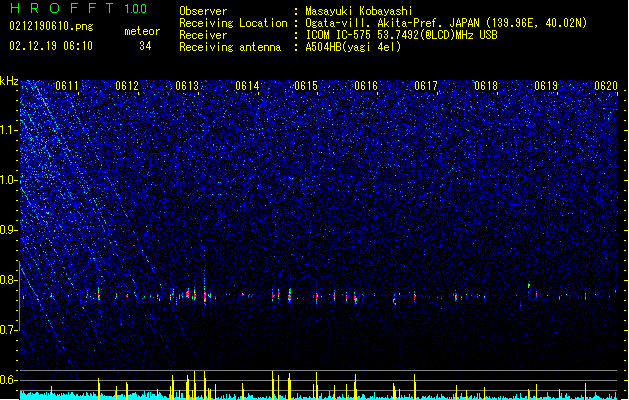Screen dimensions: 629x400
Task: Click the 0611 time marker
Action: 67,86
